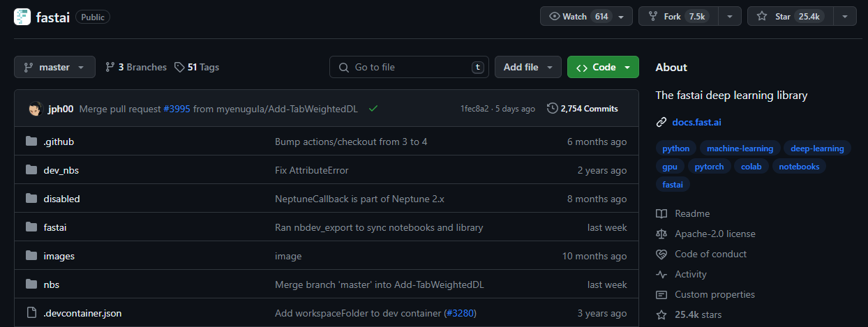Open the 'Fix AttributeError' commit message
868x327 pixels.
coord(312,170)
